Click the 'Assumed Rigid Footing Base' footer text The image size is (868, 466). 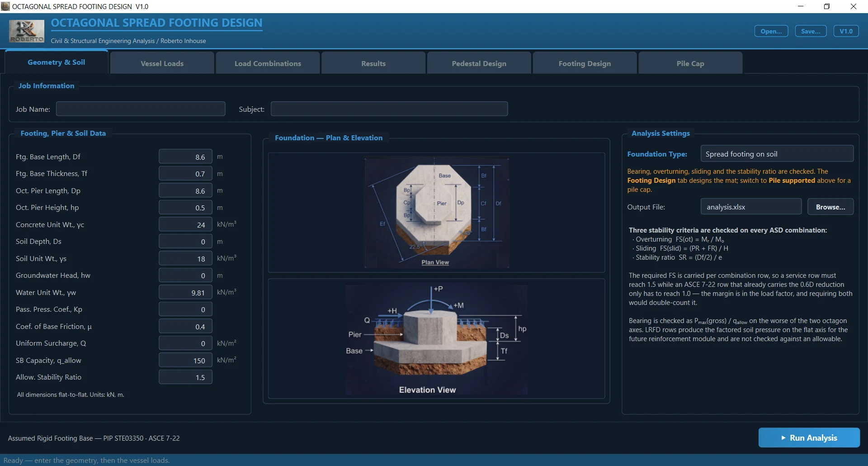(94, 438)
